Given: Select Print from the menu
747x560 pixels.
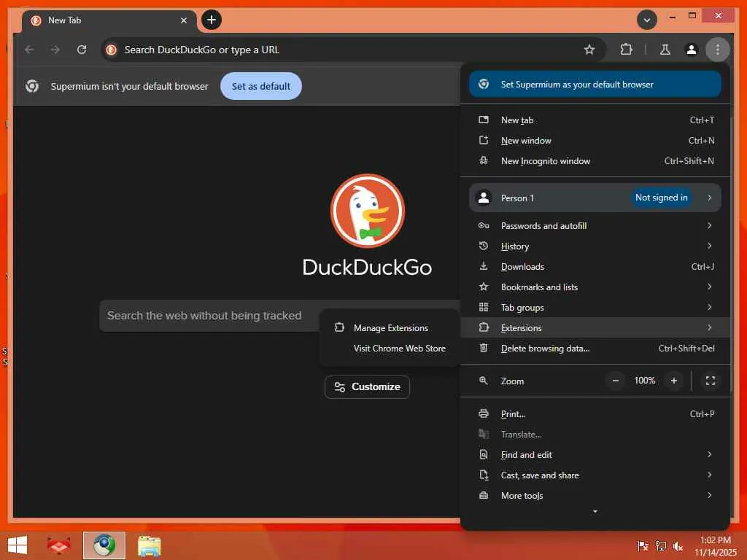Looking at the screenshot, I should point(595,414).
